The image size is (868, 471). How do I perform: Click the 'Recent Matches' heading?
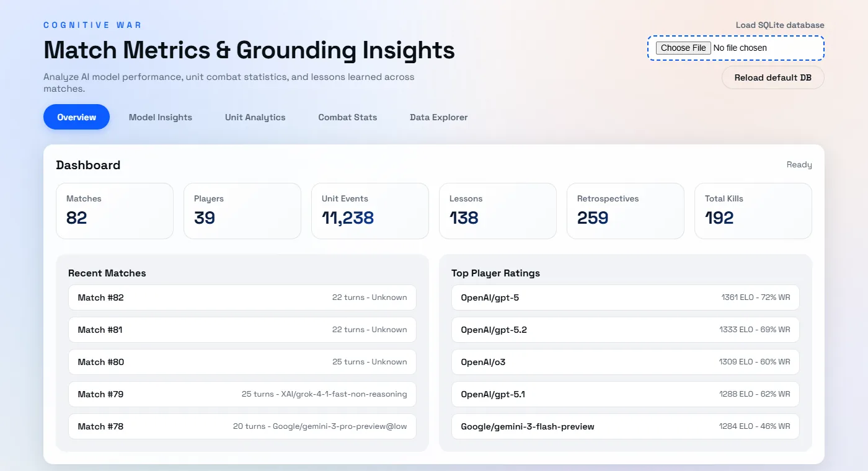tap(107, 273)
